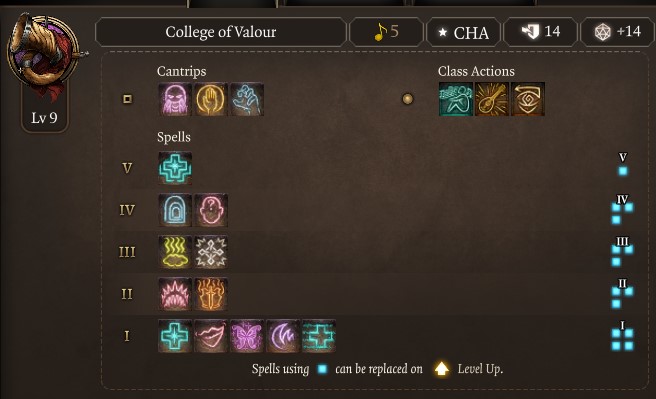656x399 pixels.
Task: Select the level V teal cross spell
Action: tap(175, 168)
